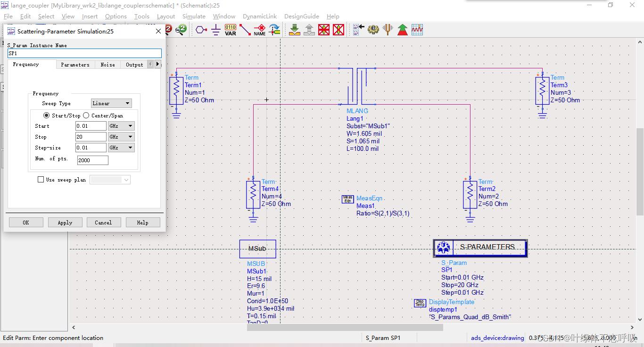
Task: Push into hierarchy with green down arrow
Action: tap(295, 30)
